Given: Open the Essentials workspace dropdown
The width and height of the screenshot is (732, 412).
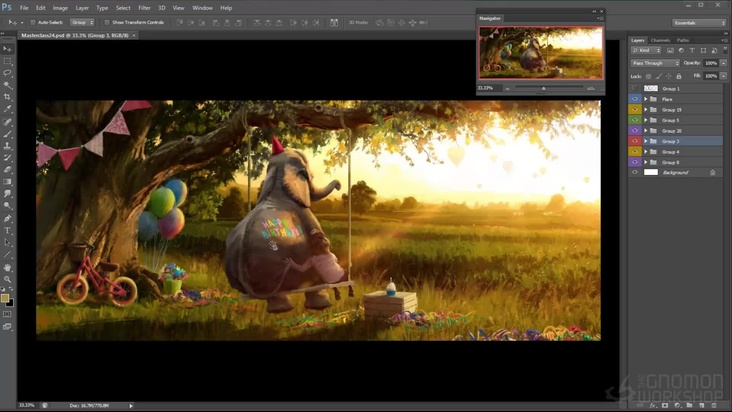Looking at the screenshot, I should tap(698, 22).
